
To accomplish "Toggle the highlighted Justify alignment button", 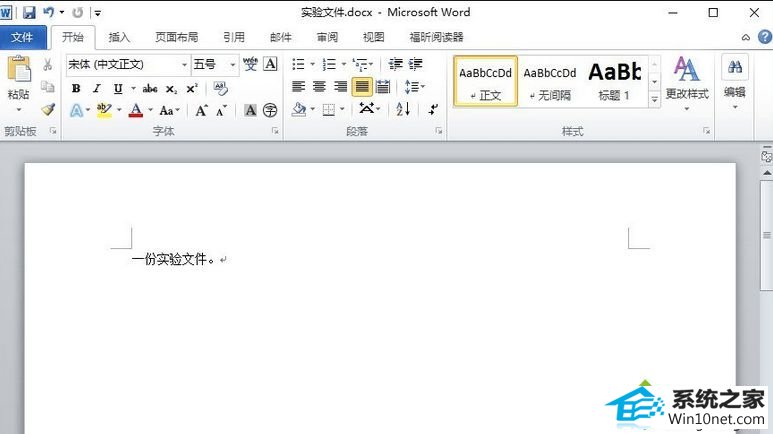I will coord(362,87).
